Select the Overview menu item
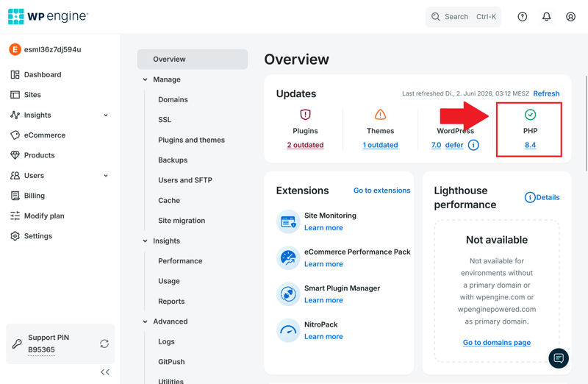The image size is (588, 384). pos(193,60)
